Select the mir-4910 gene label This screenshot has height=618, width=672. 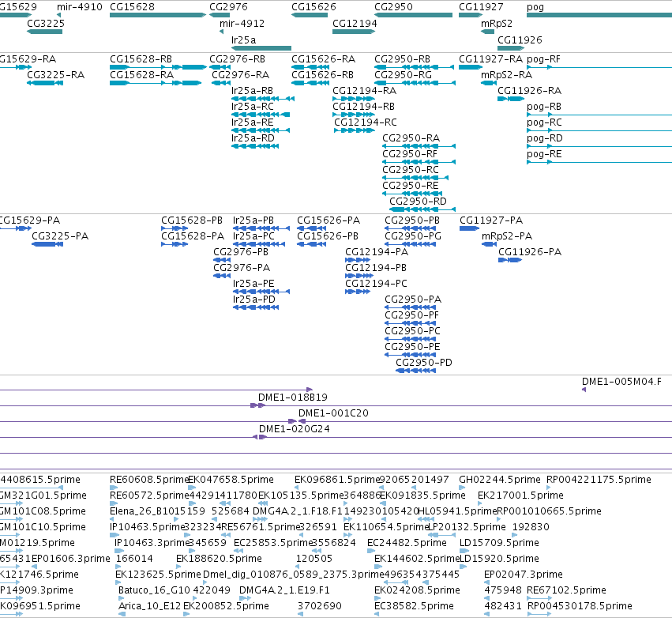point(80,7)
